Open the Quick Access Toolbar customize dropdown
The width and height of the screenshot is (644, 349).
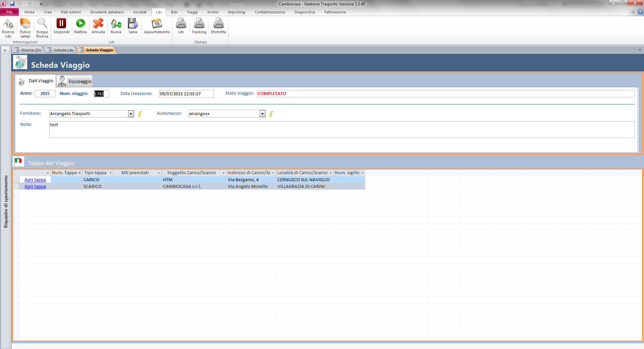(x=41, y=4)
